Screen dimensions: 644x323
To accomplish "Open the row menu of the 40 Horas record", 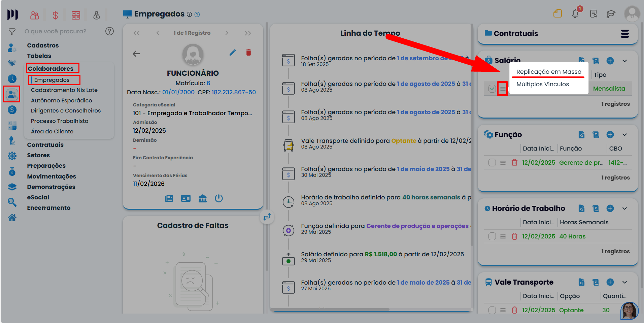I will [x=503, y=236].
